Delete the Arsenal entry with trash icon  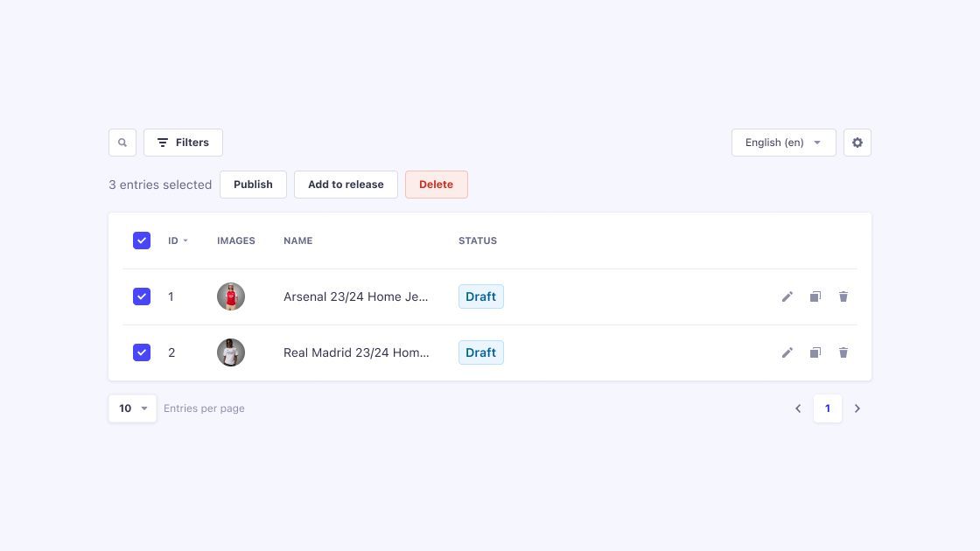coord(843,296)
